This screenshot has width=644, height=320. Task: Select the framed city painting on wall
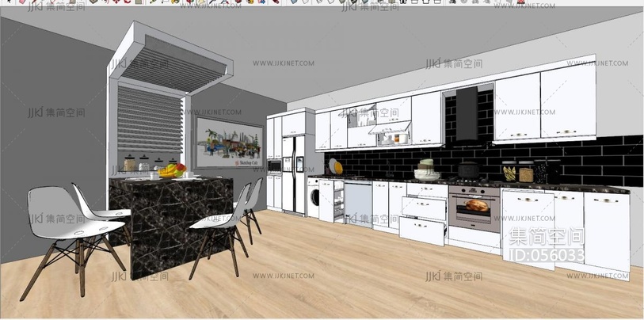[229, 147]
